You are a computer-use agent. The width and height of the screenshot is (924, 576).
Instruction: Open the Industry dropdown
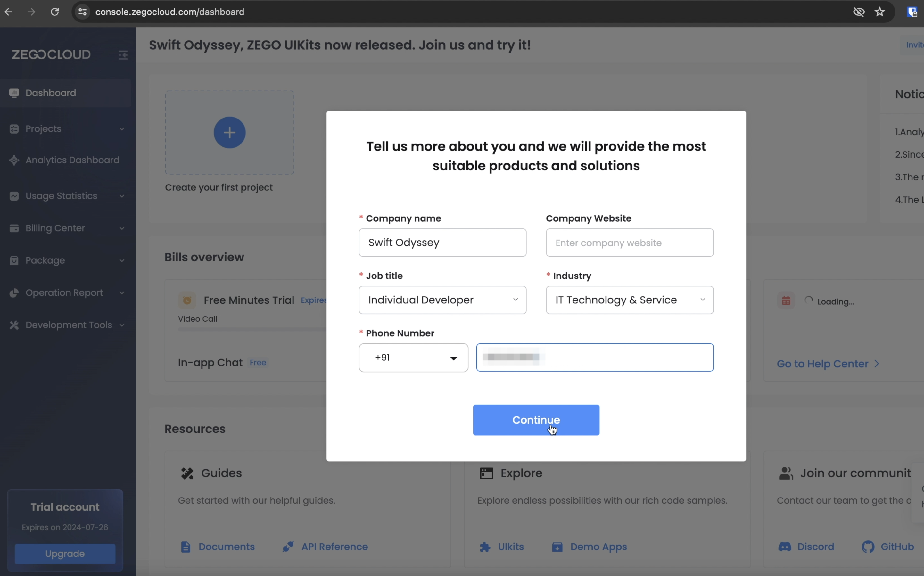[x=629, y=300]
